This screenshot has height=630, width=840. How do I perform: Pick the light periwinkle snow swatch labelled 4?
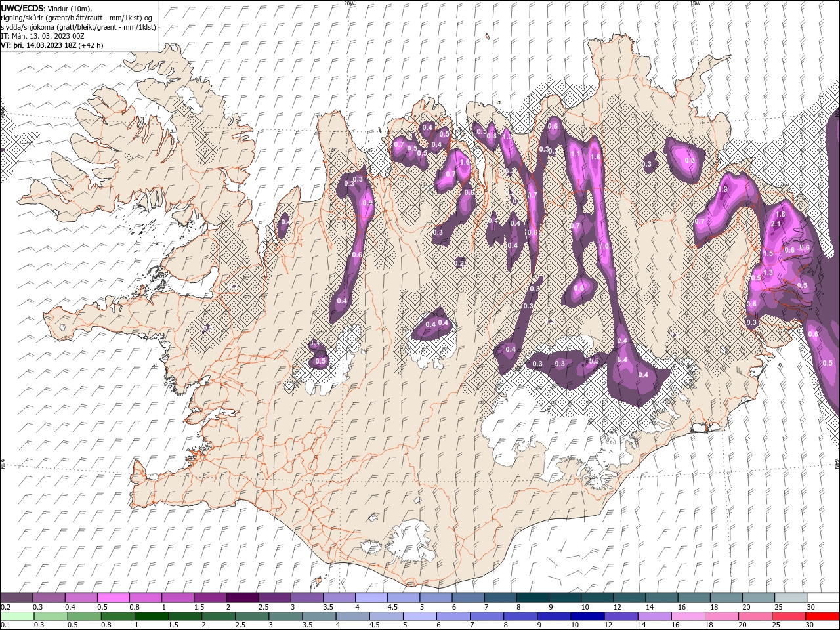pyautogui.click(x=371, y=598)
